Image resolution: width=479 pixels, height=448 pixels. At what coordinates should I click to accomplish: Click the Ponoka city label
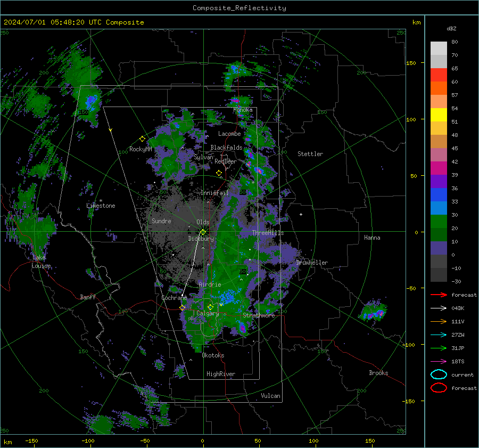coord(243,110)
